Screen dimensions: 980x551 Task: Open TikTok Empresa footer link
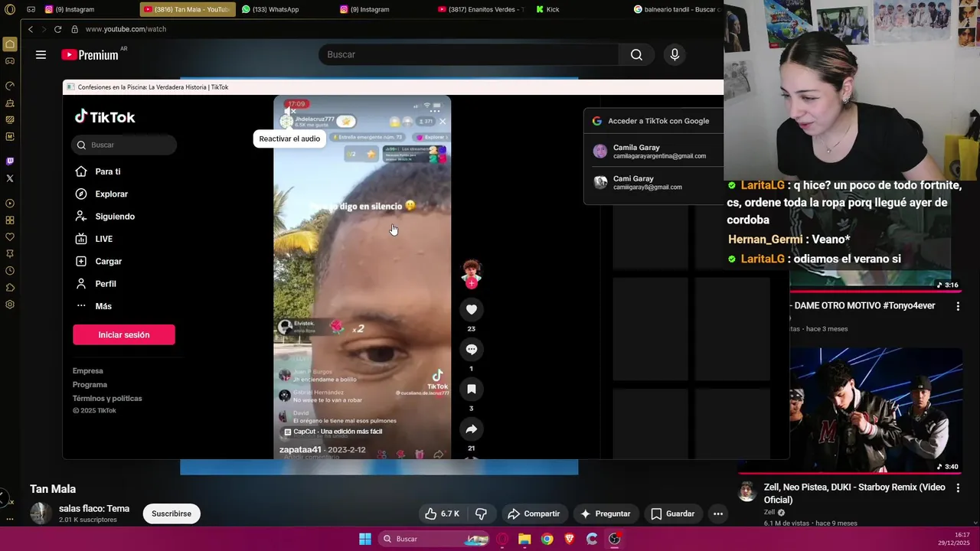tap(88, 371)
